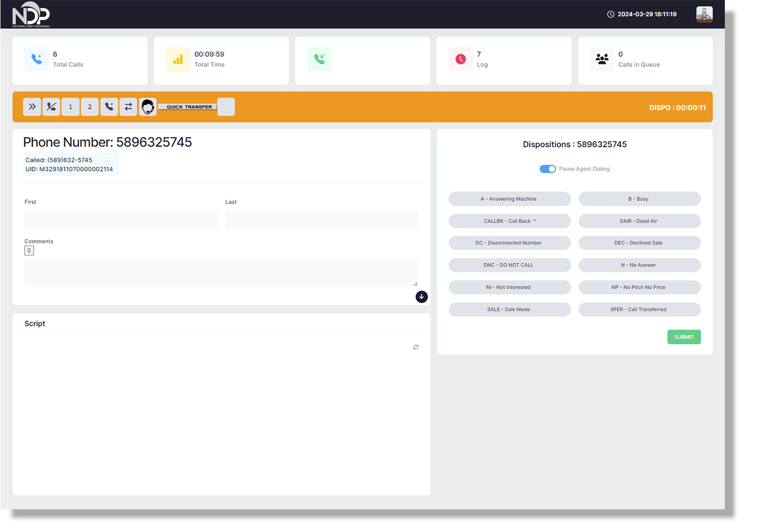Open the user profile avatar menu

[x=704, y=14]
